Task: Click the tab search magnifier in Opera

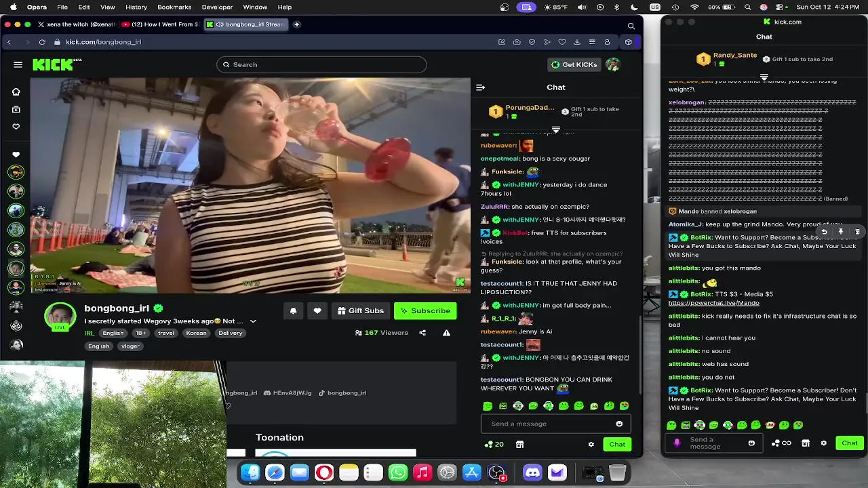Action: point(631,26)
